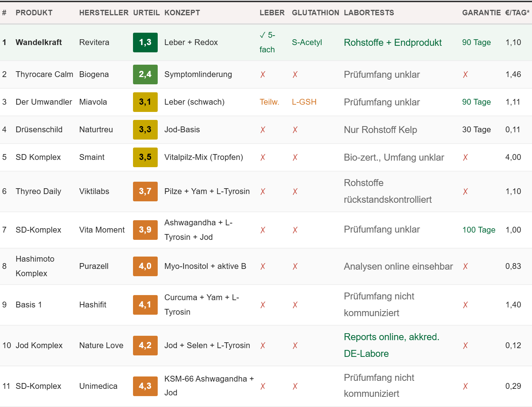Click the 30 Tage guarantee for Drüsenschild

(476, 130)
